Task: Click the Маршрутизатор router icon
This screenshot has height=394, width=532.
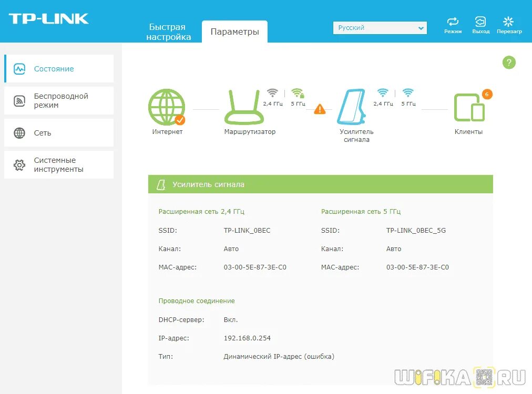Action: tap(244, 107)
